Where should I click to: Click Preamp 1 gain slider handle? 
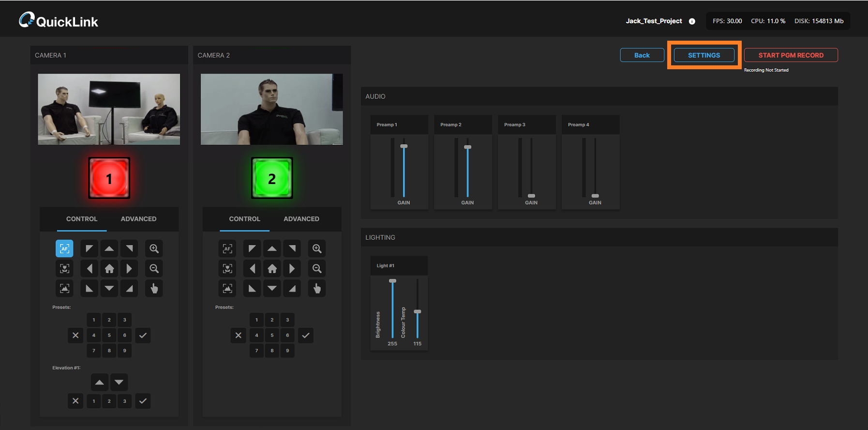[x=404, y=146]
